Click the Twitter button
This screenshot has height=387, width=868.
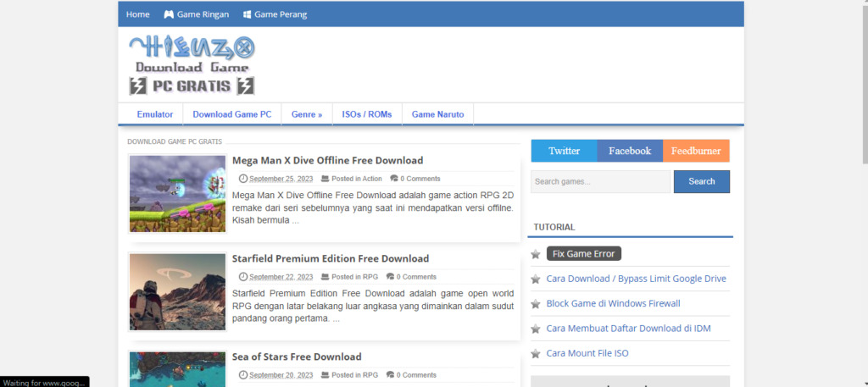coord(564,151)
